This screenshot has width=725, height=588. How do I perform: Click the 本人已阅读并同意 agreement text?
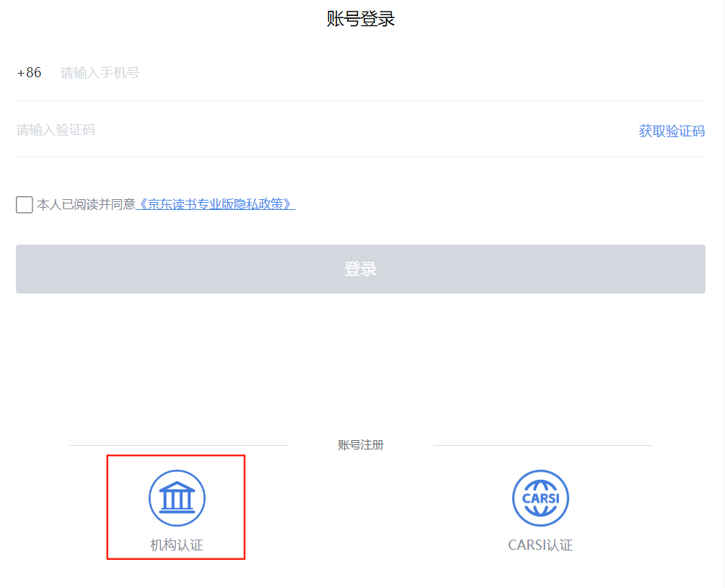pyautogui.click(x=86, y=204)
